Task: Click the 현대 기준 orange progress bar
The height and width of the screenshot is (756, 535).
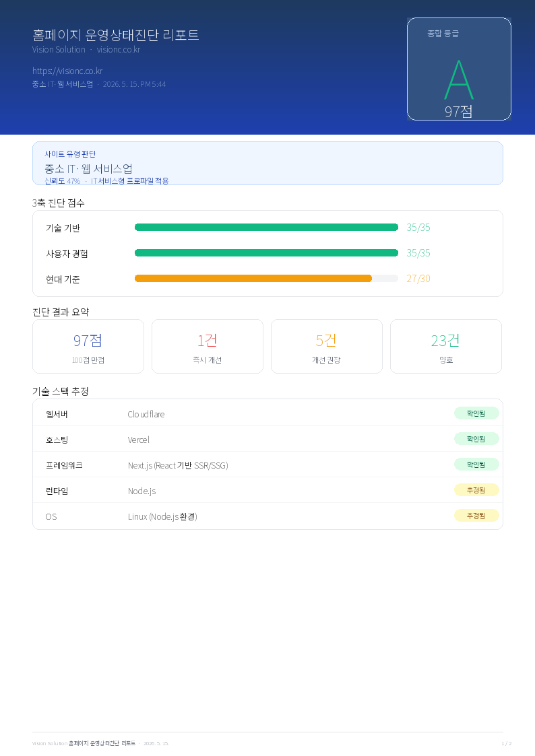Action: 253,279
